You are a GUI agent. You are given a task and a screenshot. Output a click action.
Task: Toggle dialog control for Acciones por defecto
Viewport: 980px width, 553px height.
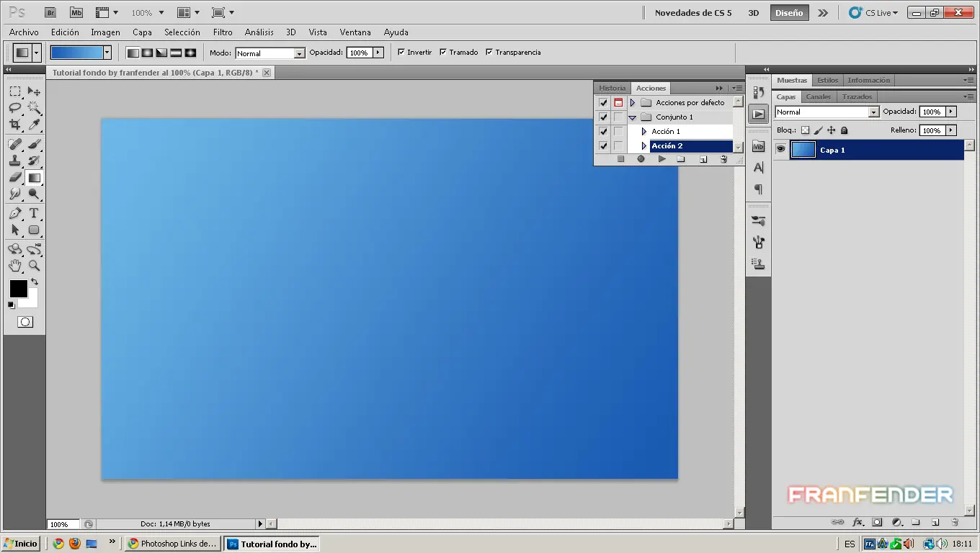(618, 102)
